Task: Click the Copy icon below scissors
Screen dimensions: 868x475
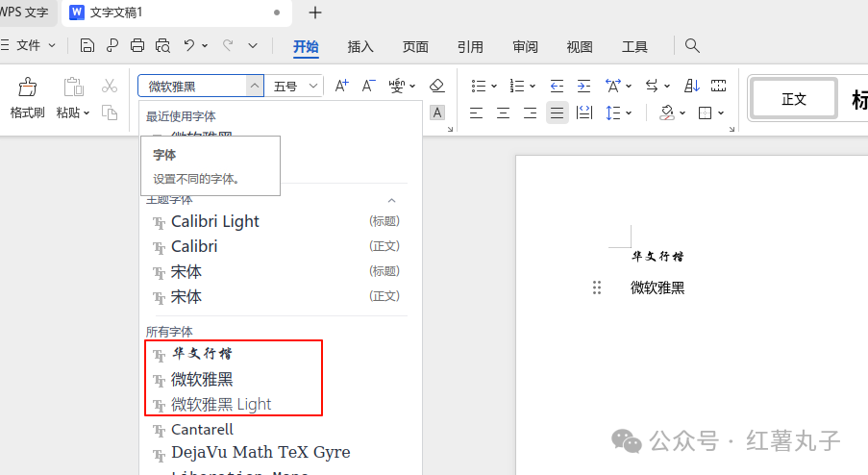Action: (x=109, y=112)
